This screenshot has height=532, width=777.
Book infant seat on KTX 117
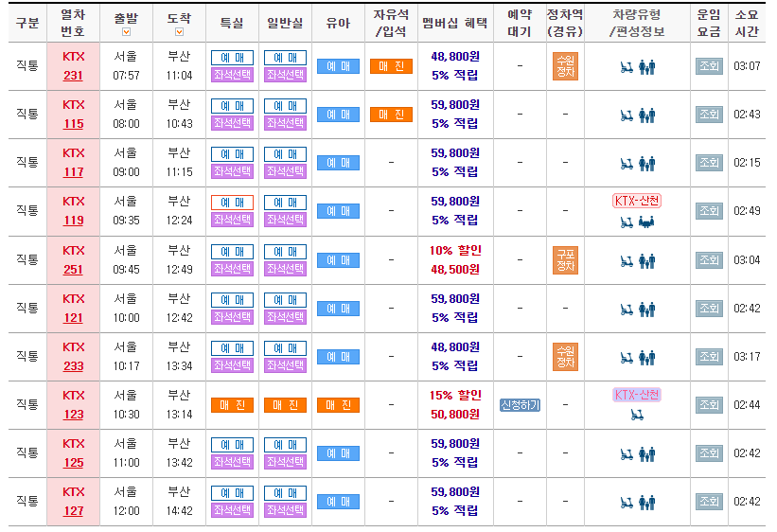(339, 163)
